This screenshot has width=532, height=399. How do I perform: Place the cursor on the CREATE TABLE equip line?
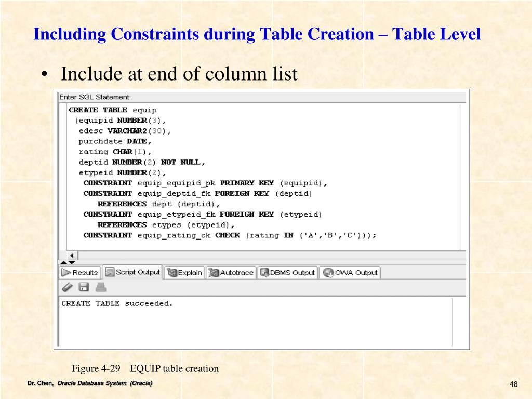click(x=113, y=110)
